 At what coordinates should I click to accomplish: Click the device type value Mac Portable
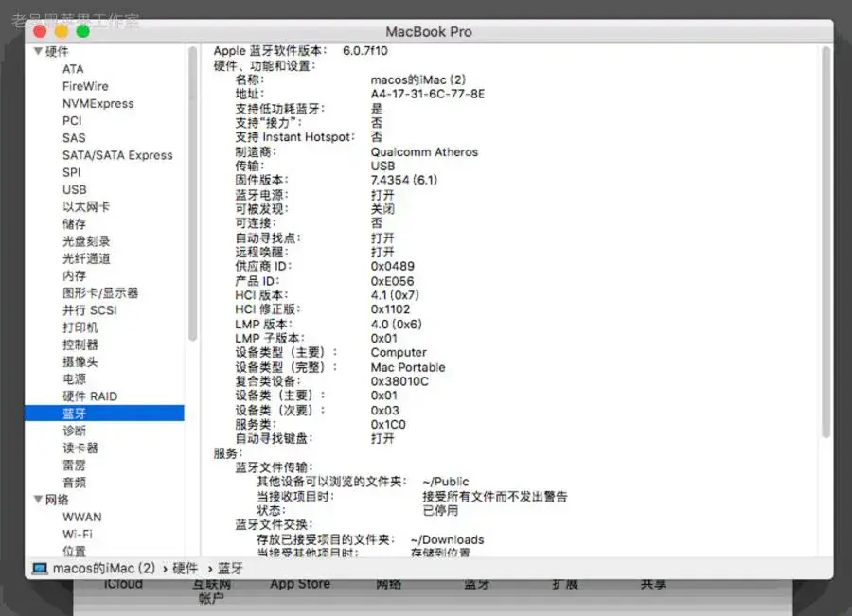[408, 367]
